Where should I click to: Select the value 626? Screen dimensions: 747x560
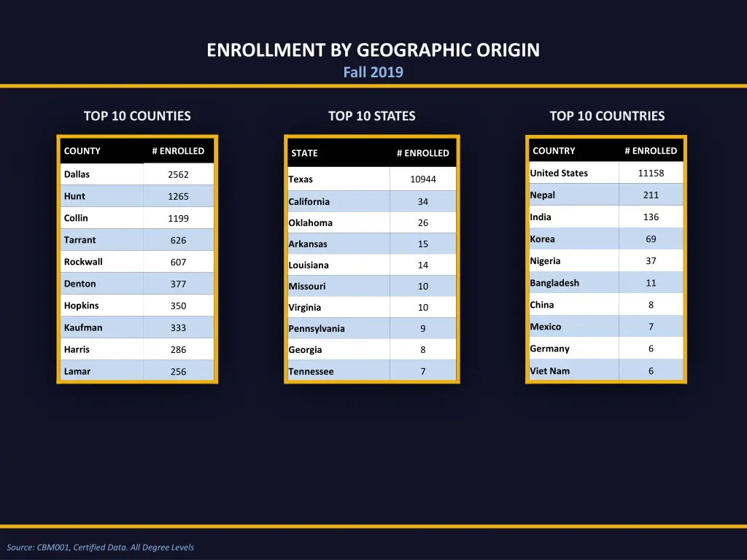(x=178, y=240)
